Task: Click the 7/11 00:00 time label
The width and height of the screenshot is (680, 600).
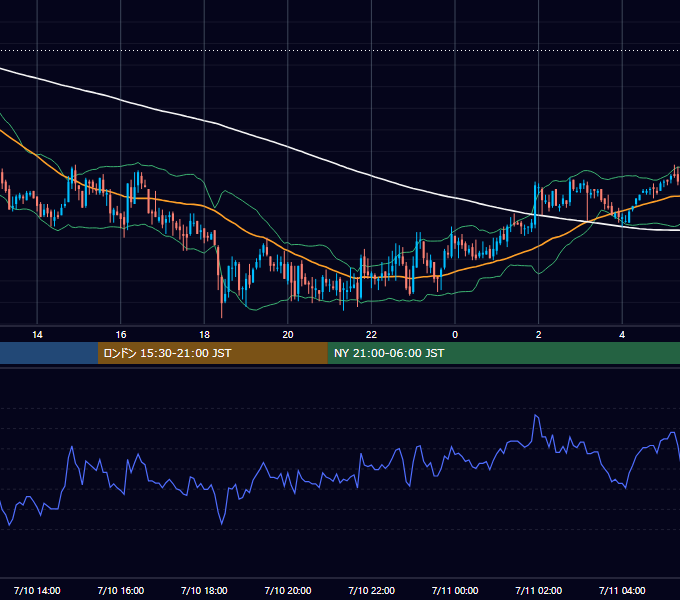Action: pos(455,590)
